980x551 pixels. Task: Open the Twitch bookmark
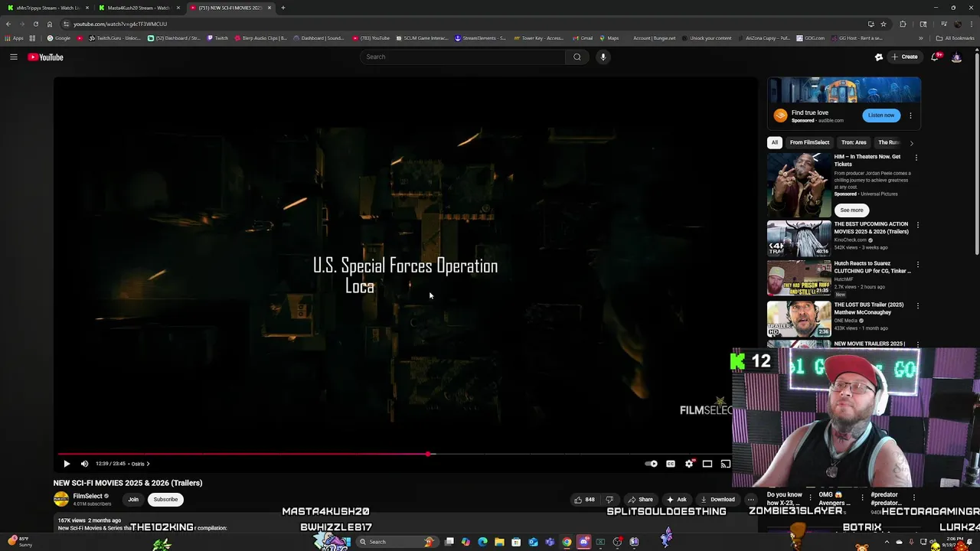(x=217, y=38)
